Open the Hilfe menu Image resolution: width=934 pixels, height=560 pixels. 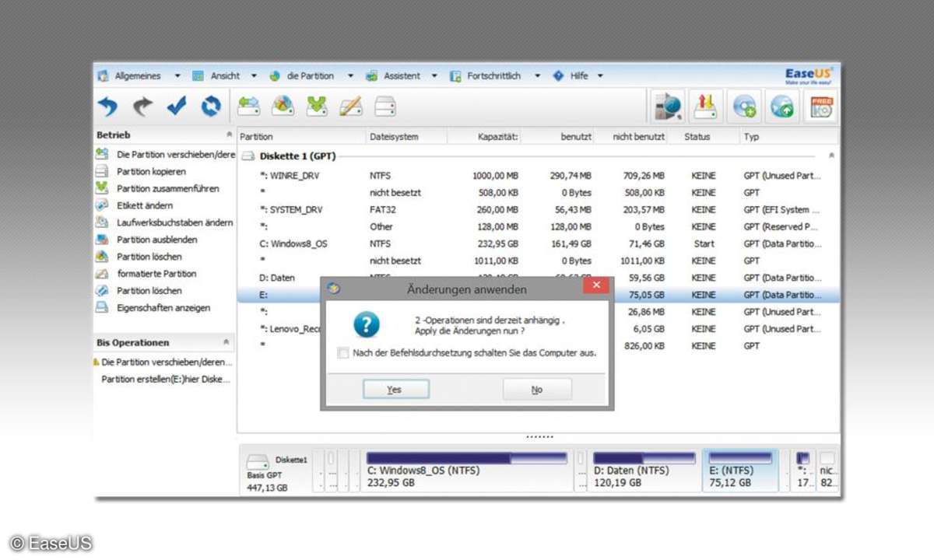coord(579,76)
